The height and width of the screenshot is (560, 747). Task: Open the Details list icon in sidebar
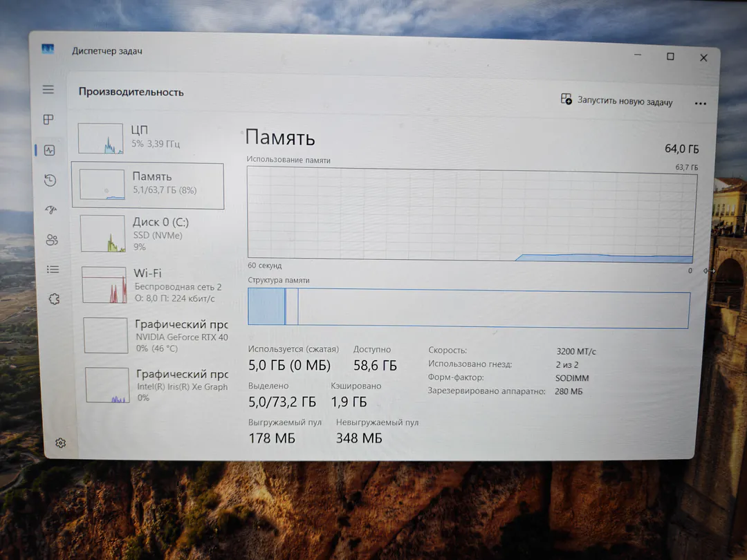(x=53, y=270)
